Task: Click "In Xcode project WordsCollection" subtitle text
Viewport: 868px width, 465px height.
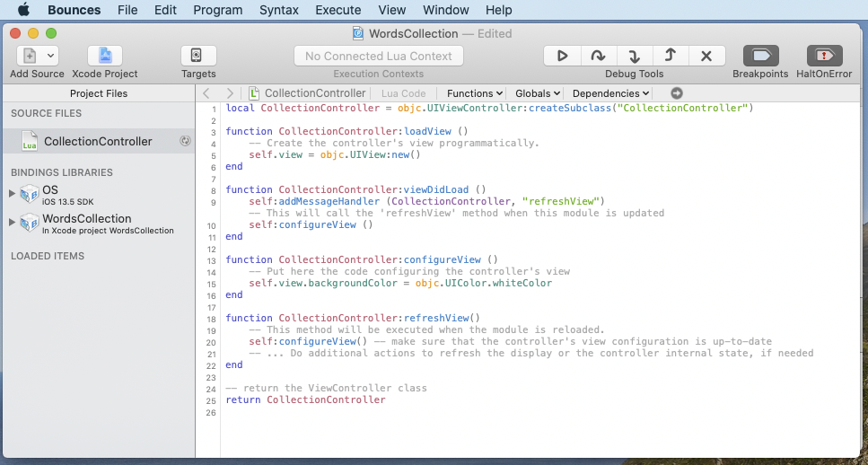Action: pos(108,231)
